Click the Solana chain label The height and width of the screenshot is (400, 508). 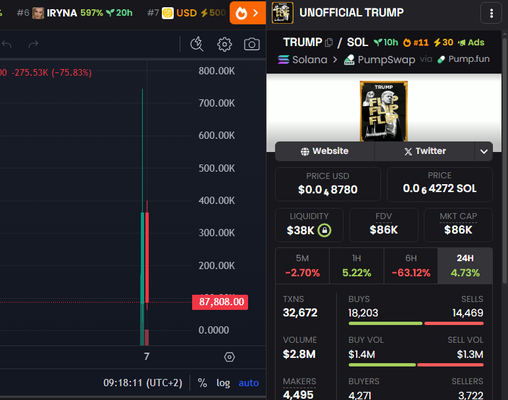[303, 60]
